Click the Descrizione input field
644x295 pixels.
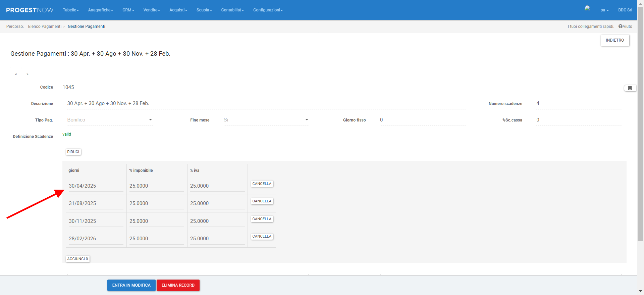266,103
